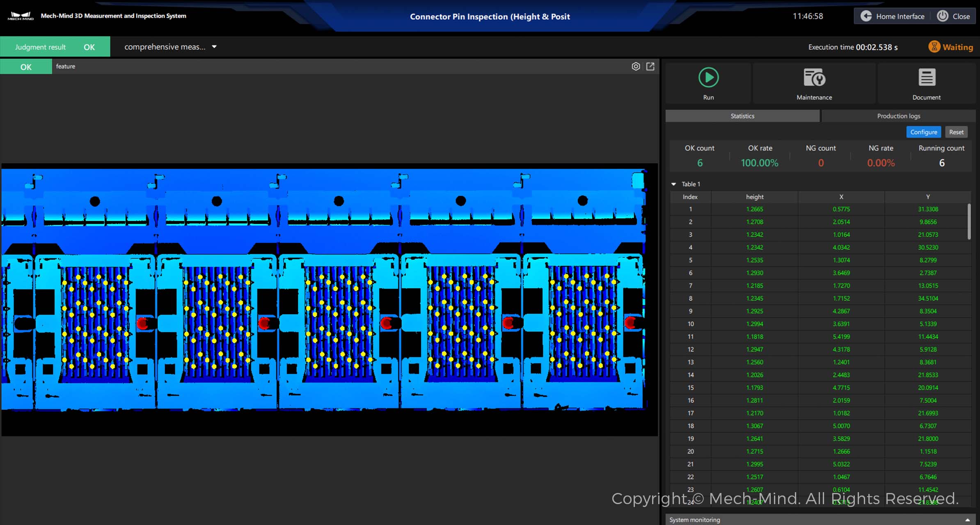980x525 pixels.
Task: Select height value 1.2517 in row 22
Action: point(755,477)
